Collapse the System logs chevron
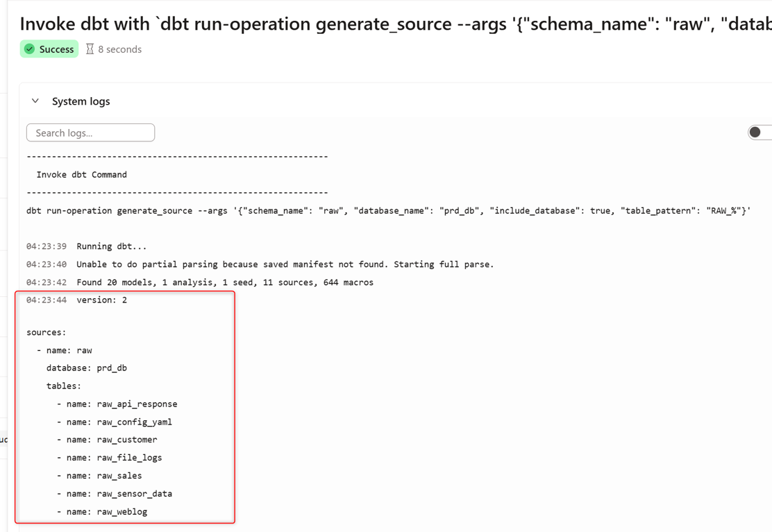Image resolution: width=772 pixels, height=532 pixels. click(35, 101)
